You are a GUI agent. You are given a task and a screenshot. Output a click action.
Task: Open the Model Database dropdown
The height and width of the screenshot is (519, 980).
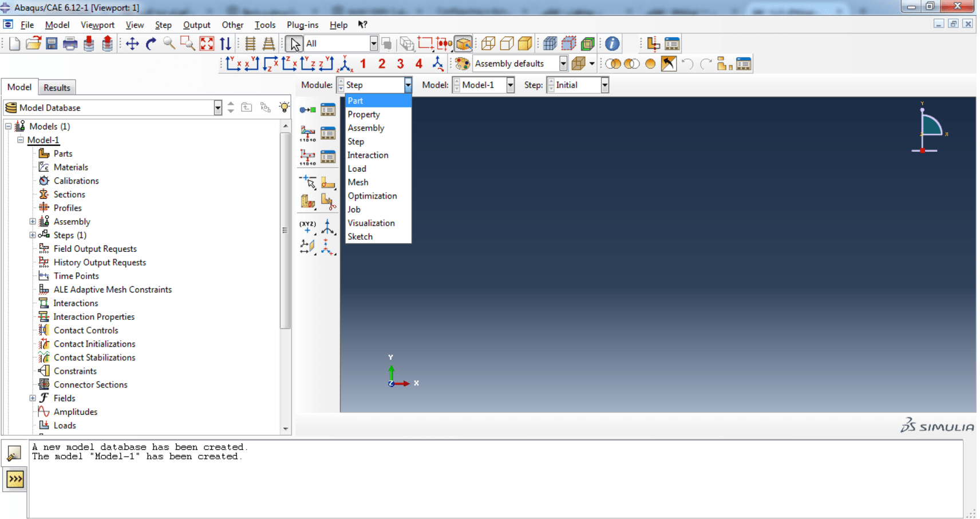pyautogui.click(x=218, y=108)
